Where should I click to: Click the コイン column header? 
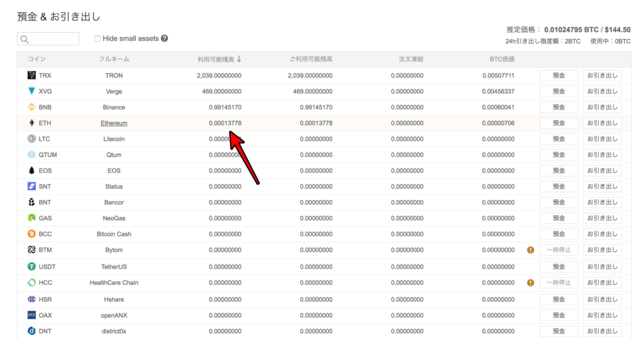(36, 59)
